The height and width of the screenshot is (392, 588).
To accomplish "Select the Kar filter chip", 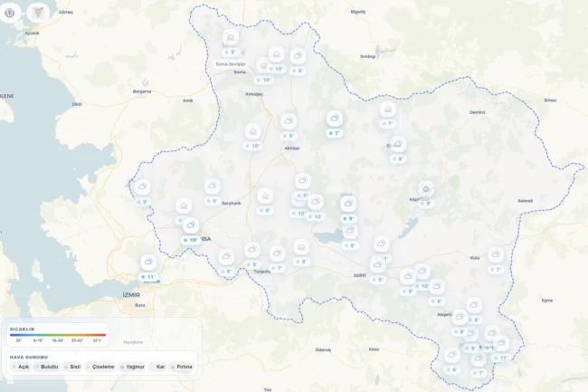I will coord(158,367).
